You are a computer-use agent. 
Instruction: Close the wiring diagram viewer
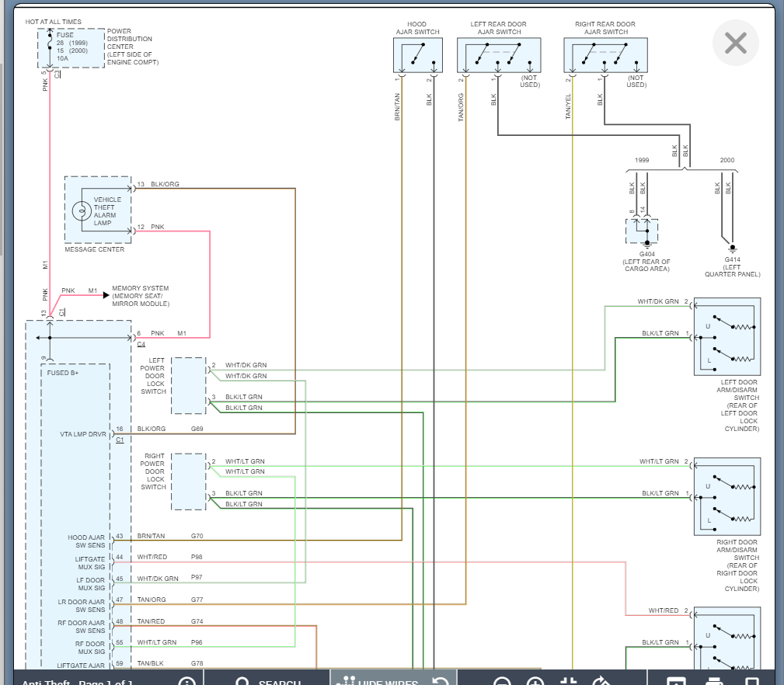(735, 43)
